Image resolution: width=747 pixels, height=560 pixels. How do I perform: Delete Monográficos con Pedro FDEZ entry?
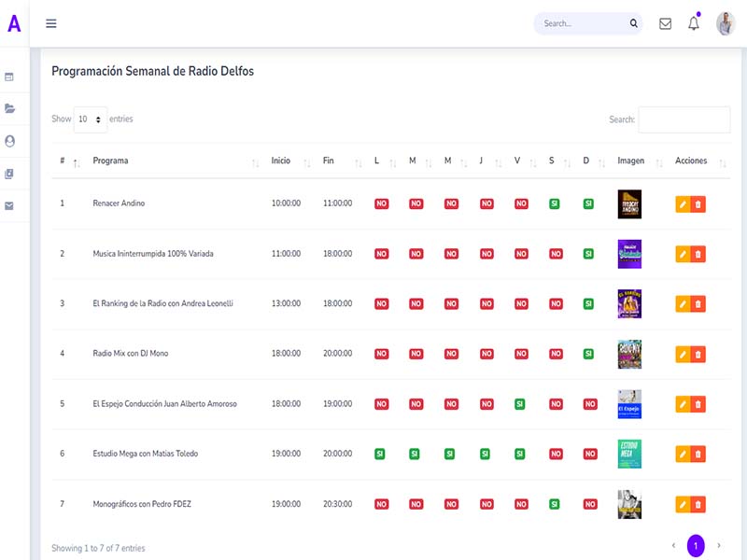coord(698,505)
